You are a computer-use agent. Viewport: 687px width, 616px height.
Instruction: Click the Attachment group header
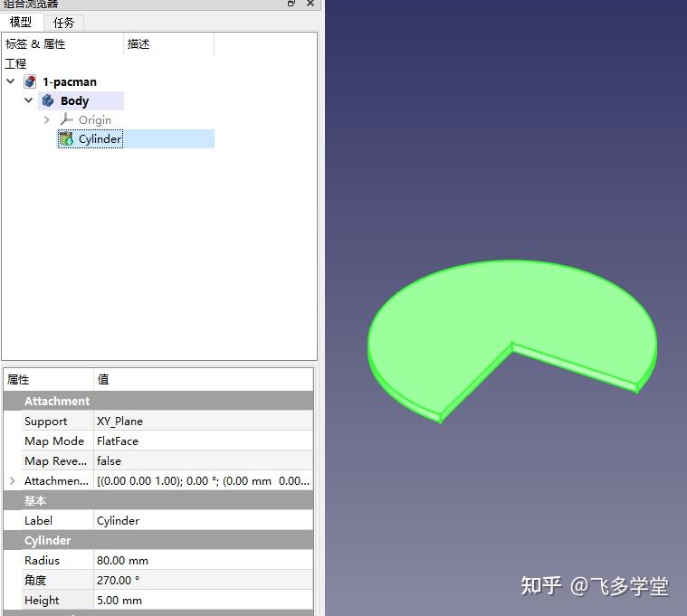click(158, 401)
